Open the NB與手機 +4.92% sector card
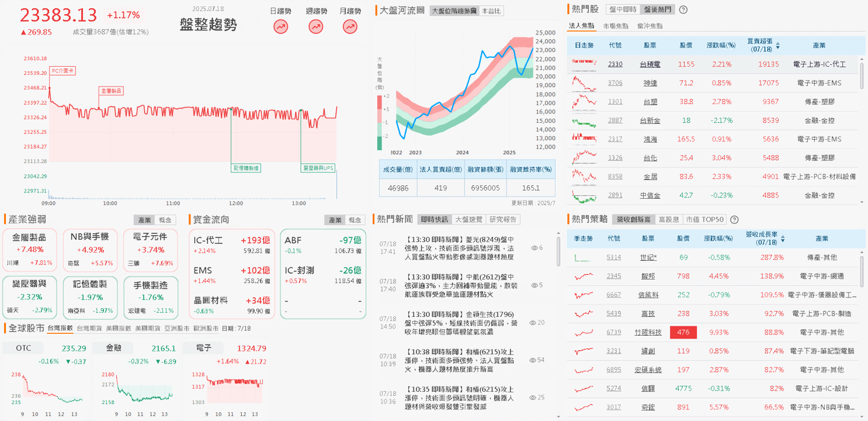 (x=89, y=250)
